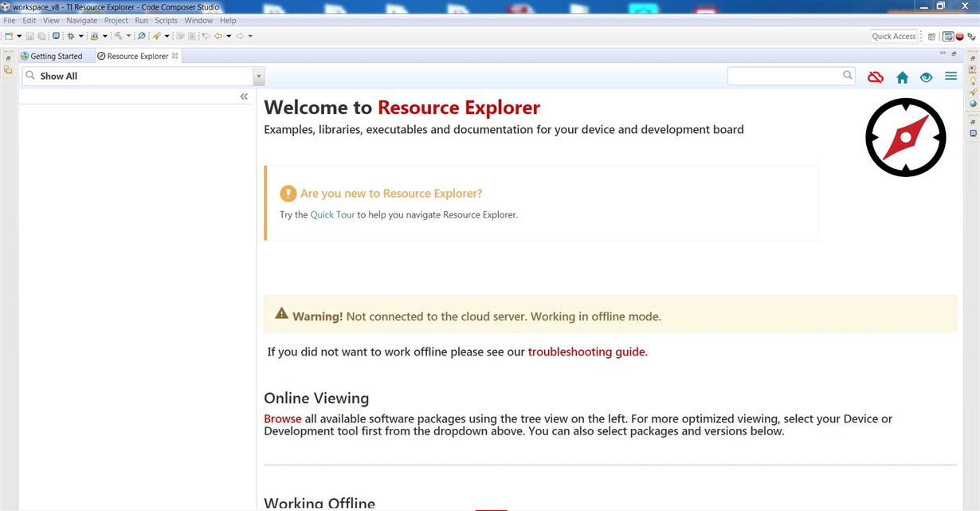
Task: Open the Navigate menu
Action: 82,21
